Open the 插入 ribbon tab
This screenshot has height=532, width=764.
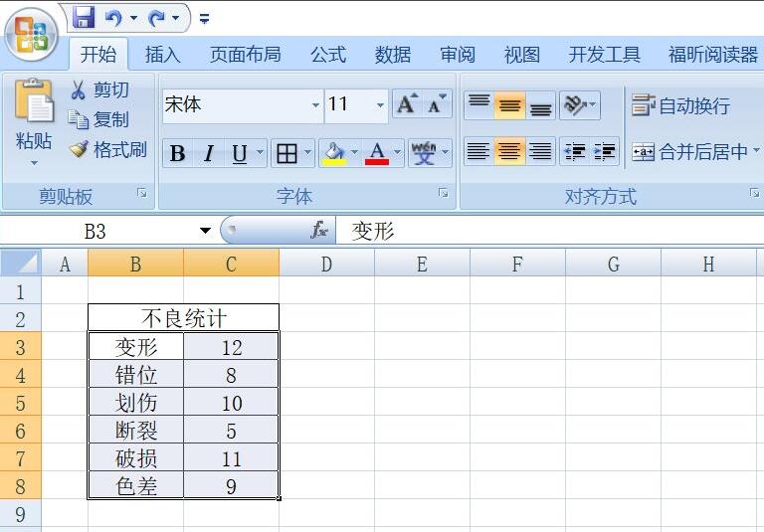pyautogui.click(x=163, y=54)
